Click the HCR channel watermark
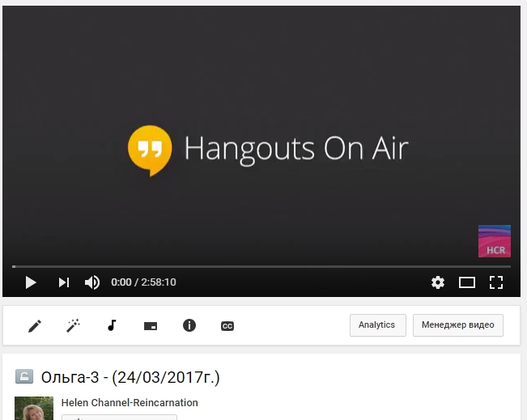 (495, 241)
